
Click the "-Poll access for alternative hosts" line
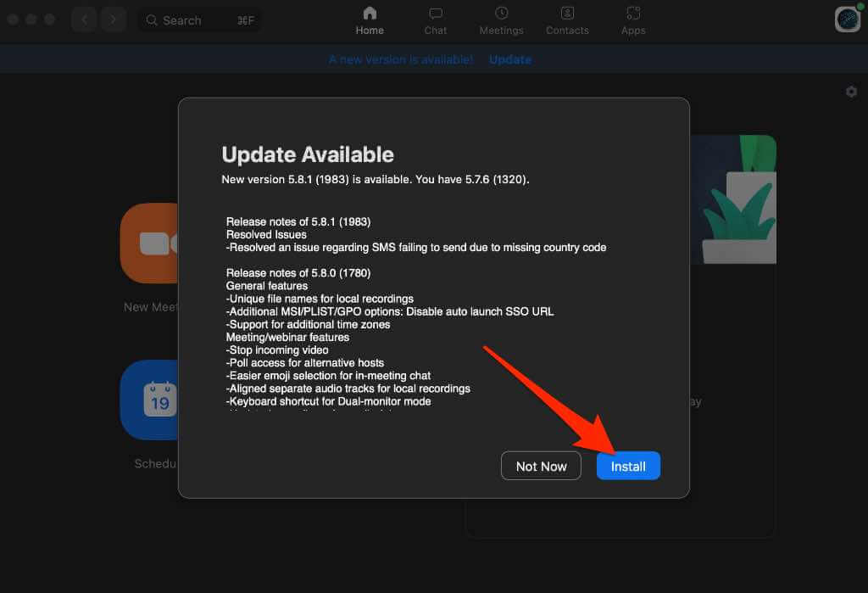(304, 362)
